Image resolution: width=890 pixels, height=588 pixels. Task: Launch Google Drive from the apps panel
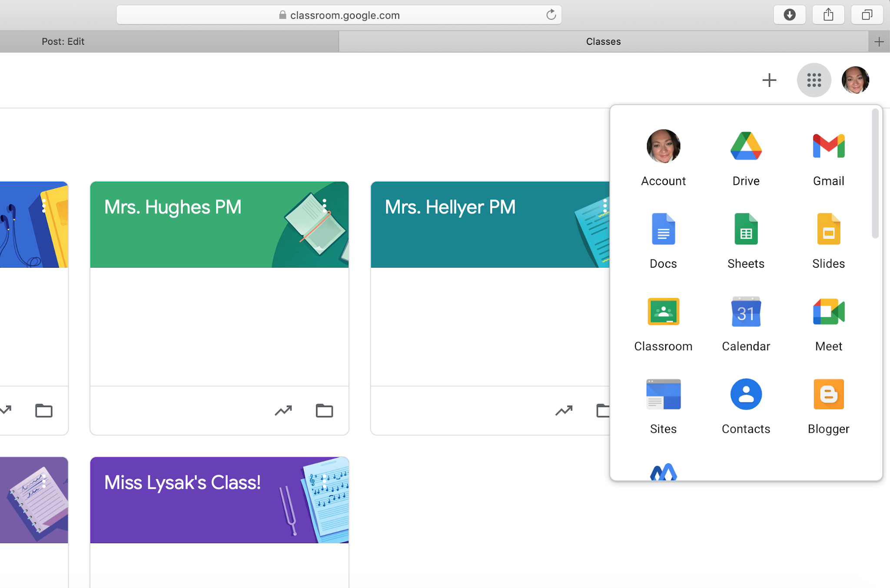pyautogui.click(x=746, y=159)
